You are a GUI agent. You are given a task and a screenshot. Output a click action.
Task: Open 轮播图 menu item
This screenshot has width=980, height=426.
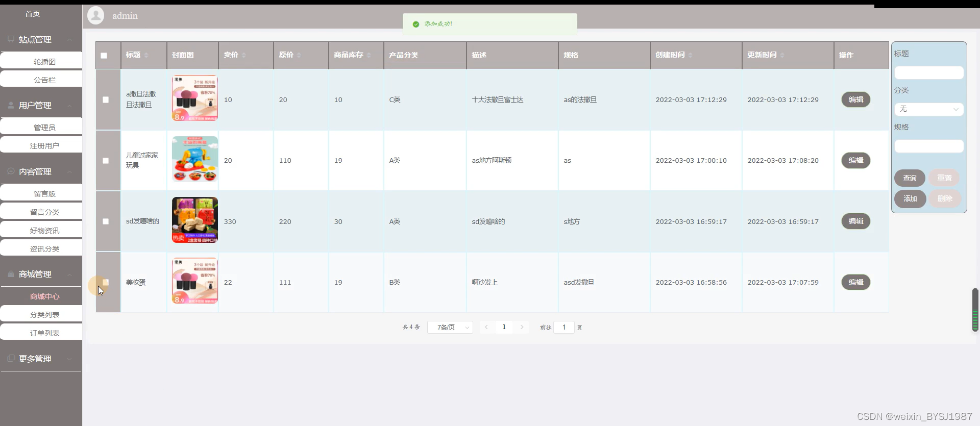point(41,61)
